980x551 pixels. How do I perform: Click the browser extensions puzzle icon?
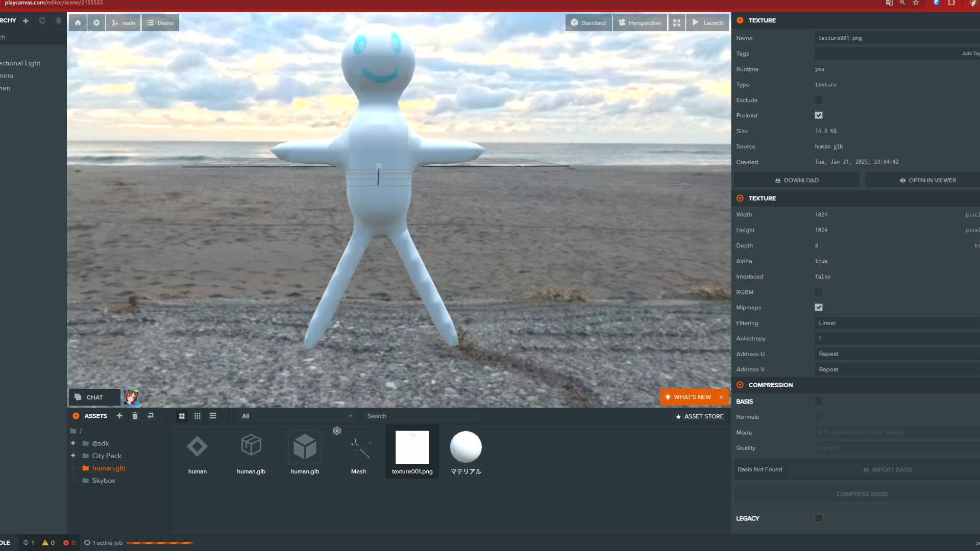[951, 3]
